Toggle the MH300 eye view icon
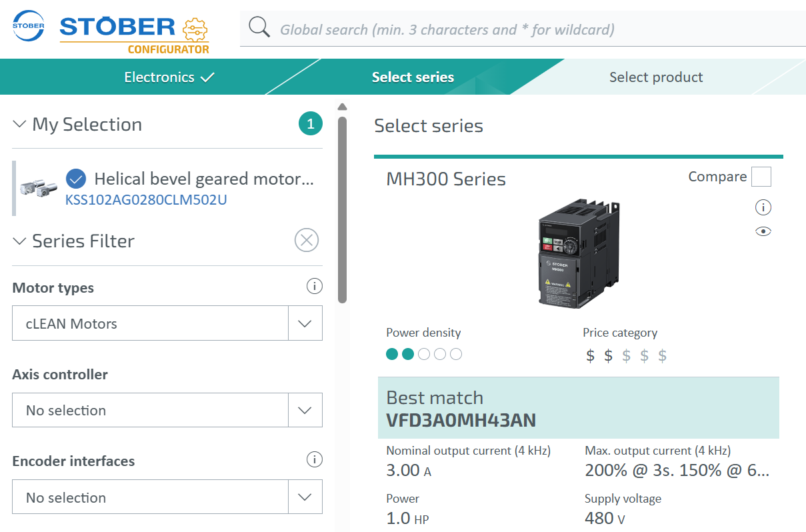The image size is (806, 532). [x=763, y=231]
